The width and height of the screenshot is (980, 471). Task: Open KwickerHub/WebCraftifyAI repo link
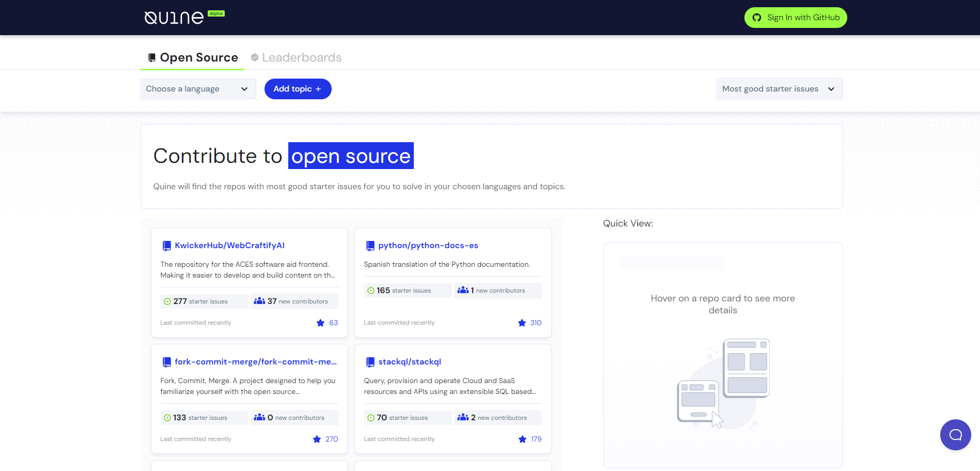[229, 246]
